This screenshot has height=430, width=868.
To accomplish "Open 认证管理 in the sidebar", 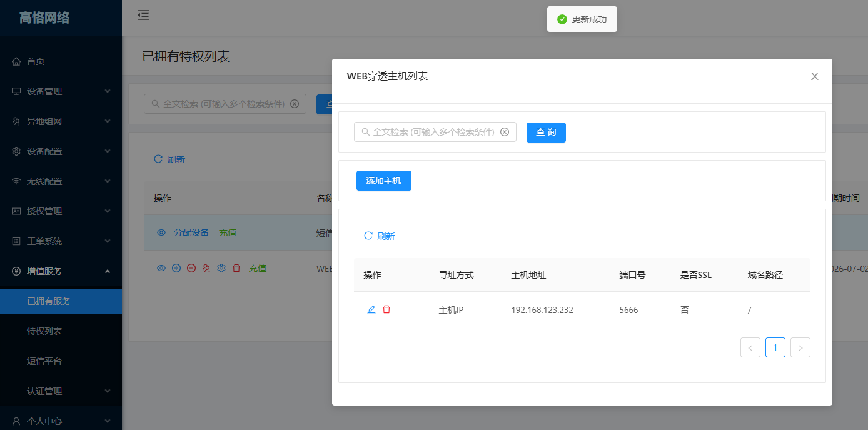I will pyautogui.click(x=61, y=391).
